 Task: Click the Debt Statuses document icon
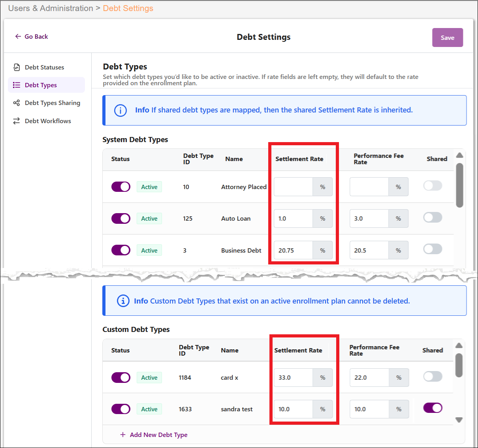(17, 67)
